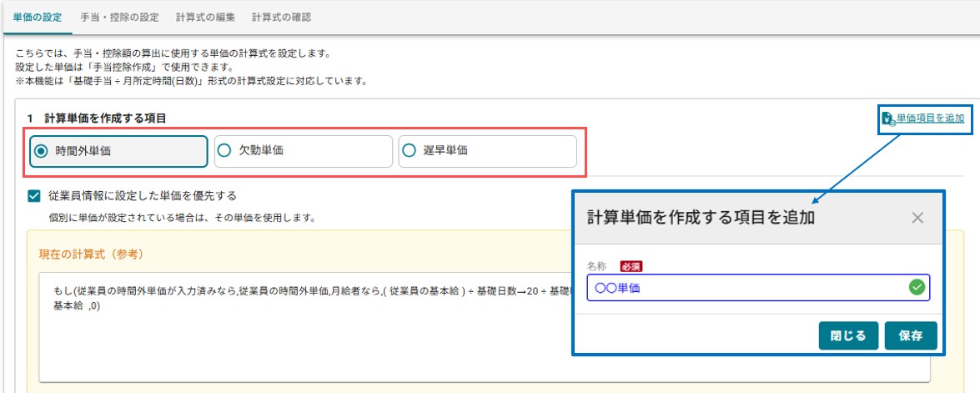Click the 計算単価を作成する項目 section heading
The width and height of the screenshot is (980, 393).
[x=104, y=118]
